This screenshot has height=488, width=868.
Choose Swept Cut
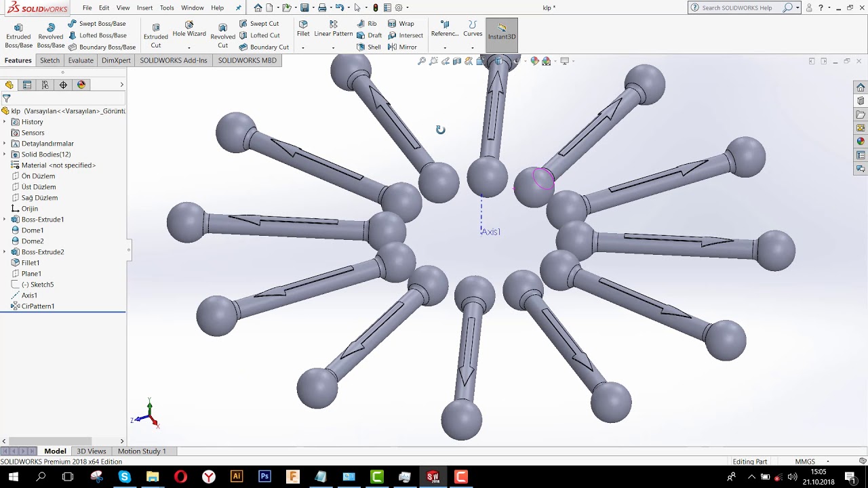pos(258,24)
